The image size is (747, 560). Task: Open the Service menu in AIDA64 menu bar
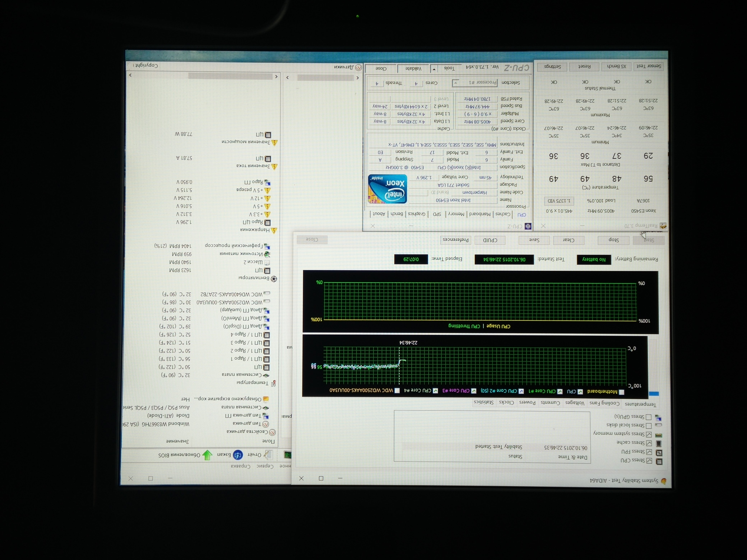click(265, 466)
